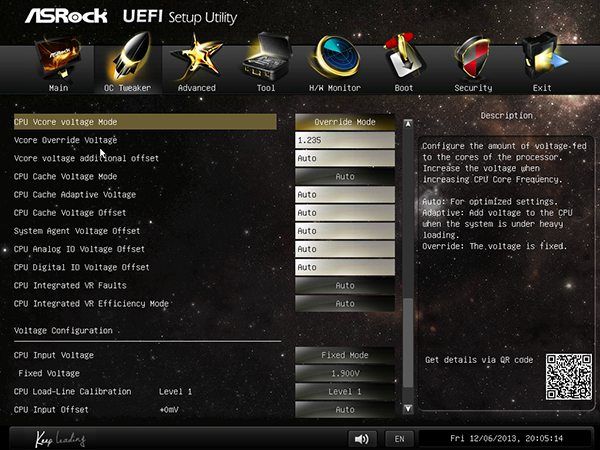Screen dimensions: 600x450
Task: Open CPU Input Voltage Fixed Mode dropdown
Action: point(345,355)
